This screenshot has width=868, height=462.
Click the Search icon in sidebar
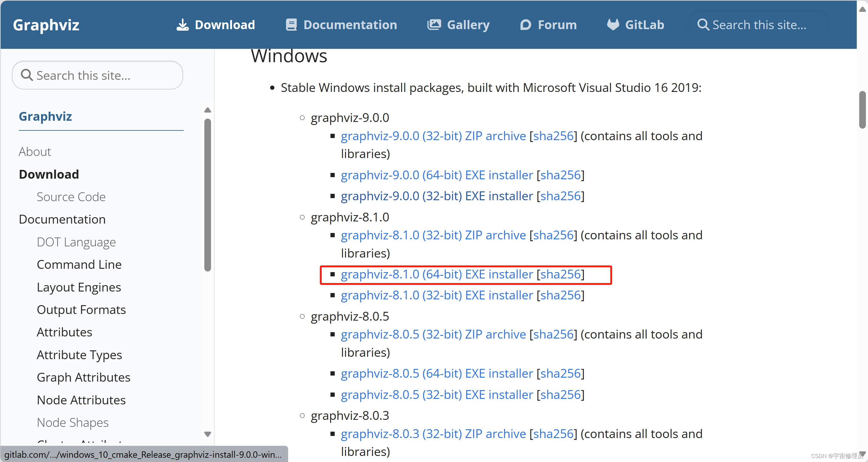pos(26,75)
